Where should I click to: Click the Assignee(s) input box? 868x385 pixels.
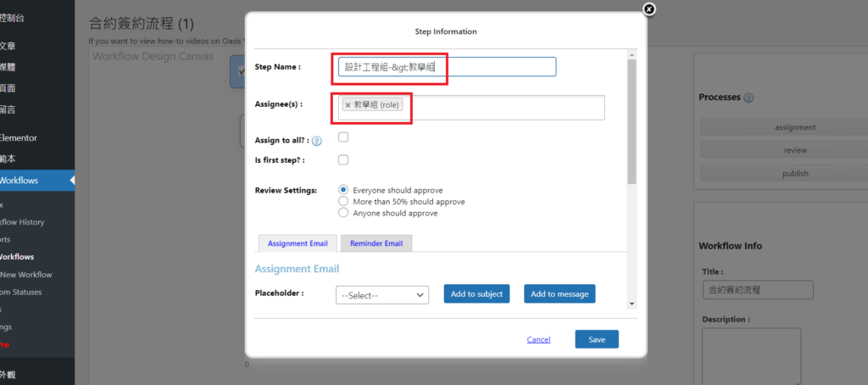[509, 108]
